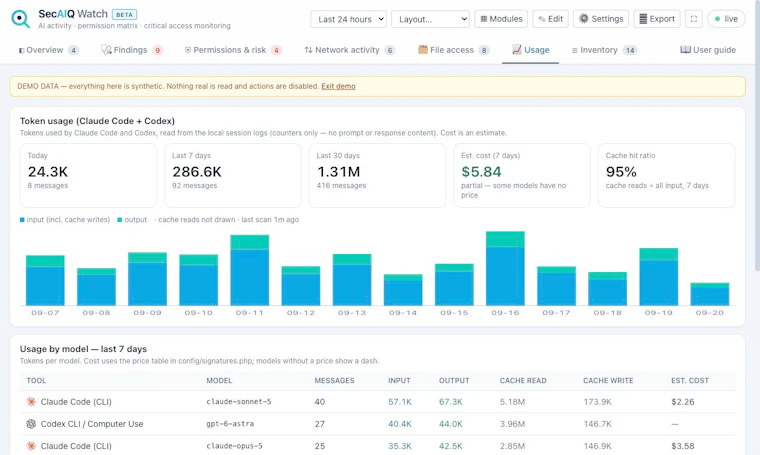This screenshot has height=455, width=760.
Task: Switch to the File access tab
Action: (454, 50)
